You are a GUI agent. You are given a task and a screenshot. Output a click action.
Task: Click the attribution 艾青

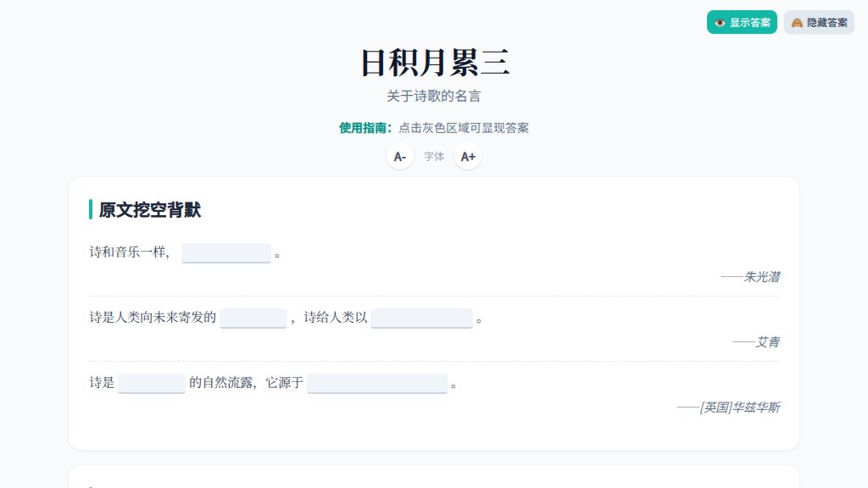coord(756,342)
